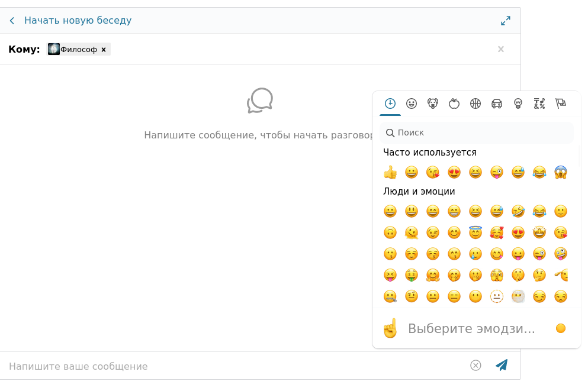Pick the squinting face with tongue emoji
Viewport: 588px width, 391px height.
(390, 275)
